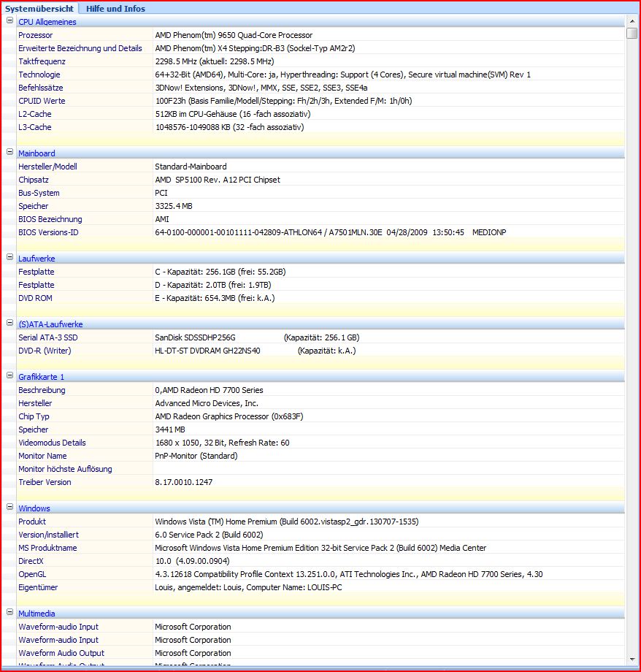
Task: Collapse the Laufwerke section
Action: (9, 257)
